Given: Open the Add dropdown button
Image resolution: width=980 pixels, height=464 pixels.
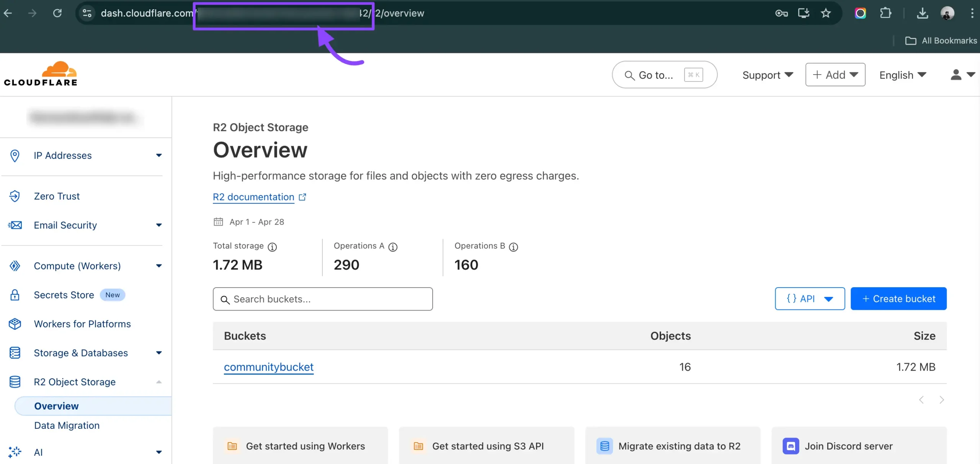Looking at the screenshot, I should (835, 75).
